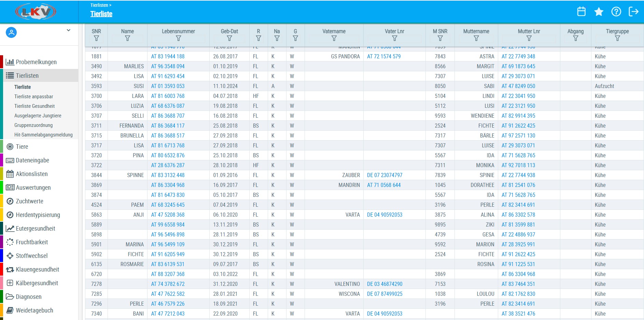
Task: Open Vater Lnr link DE 07 23074797
Action: [384, 175]
